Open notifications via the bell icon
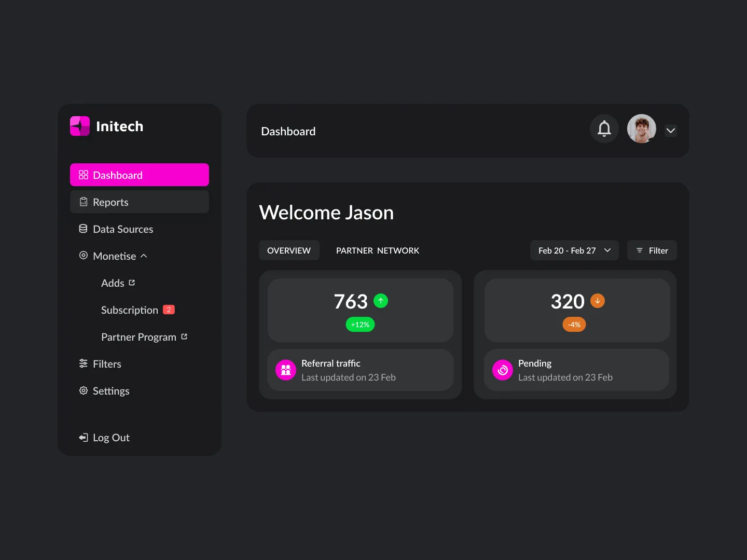 click(x=604, y=129)
